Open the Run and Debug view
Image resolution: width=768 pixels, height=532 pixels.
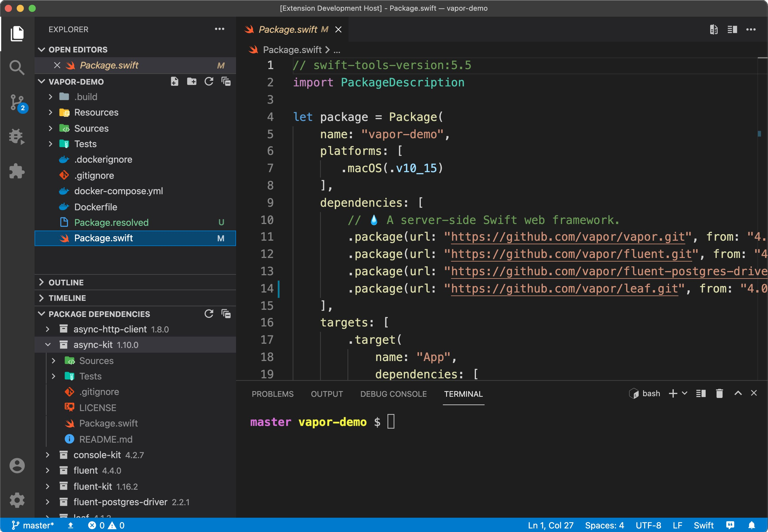point(17,137)
